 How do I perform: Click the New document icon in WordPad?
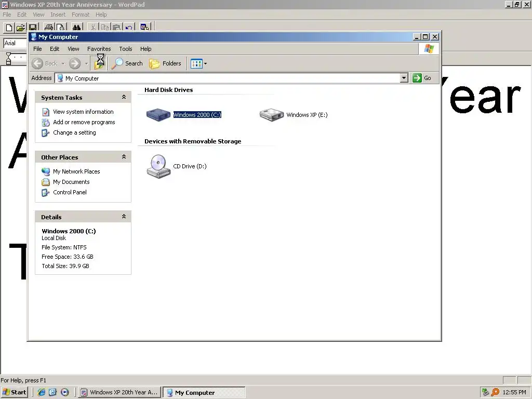click(9, 28)
